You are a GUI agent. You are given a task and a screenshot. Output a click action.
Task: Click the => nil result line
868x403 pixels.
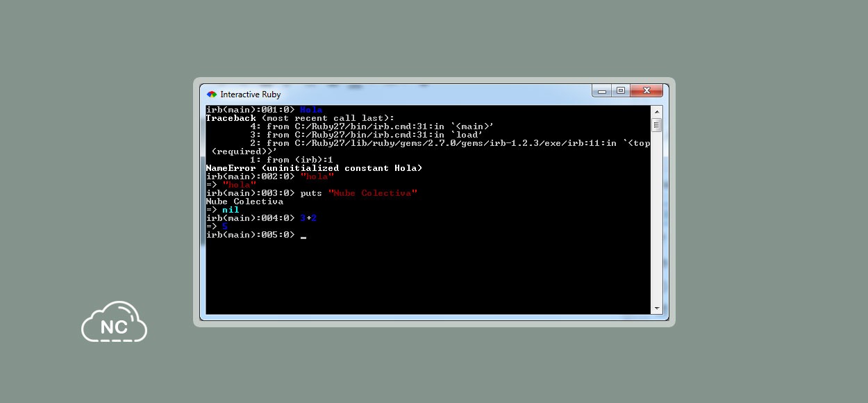[x=222, y=210]
